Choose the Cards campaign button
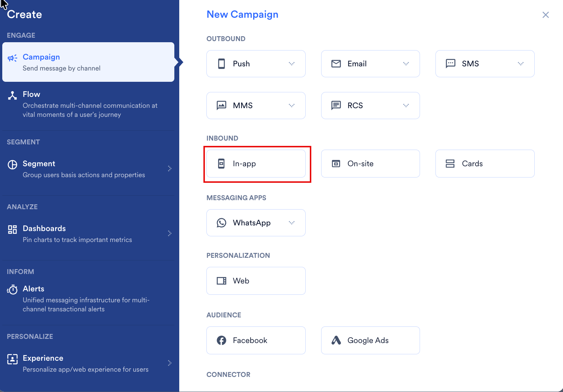 [x=485, y=164]
